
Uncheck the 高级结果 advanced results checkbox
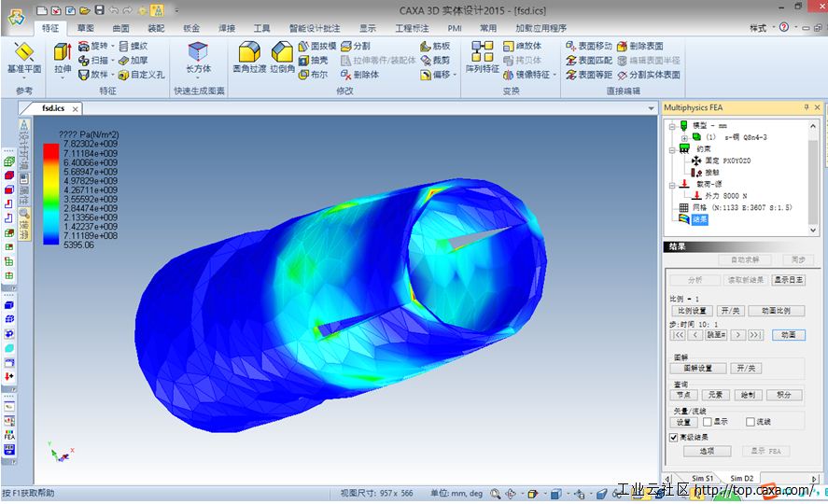click(673, 437)
